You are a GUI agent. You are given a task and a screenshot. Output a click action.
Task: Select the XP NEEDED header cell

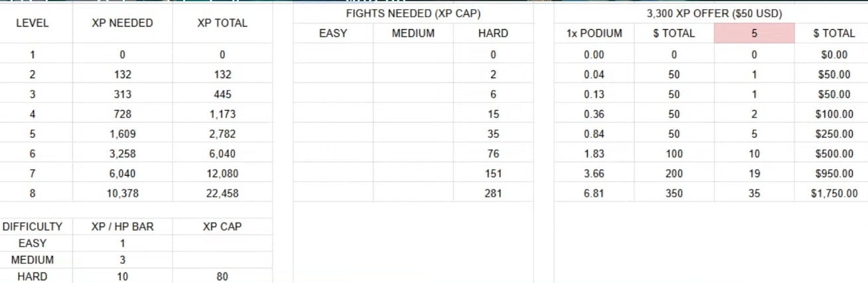point(122,23)
